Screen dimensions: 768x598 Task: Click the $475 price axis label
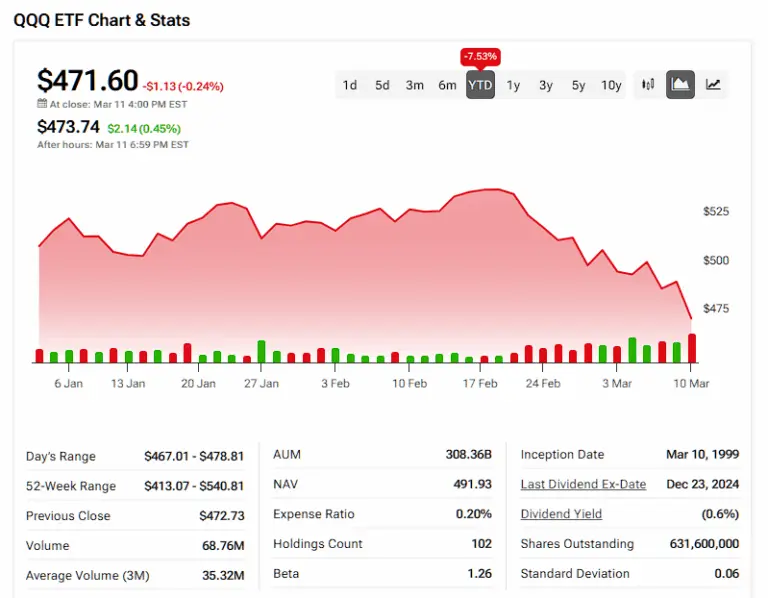tap(716, 309)
